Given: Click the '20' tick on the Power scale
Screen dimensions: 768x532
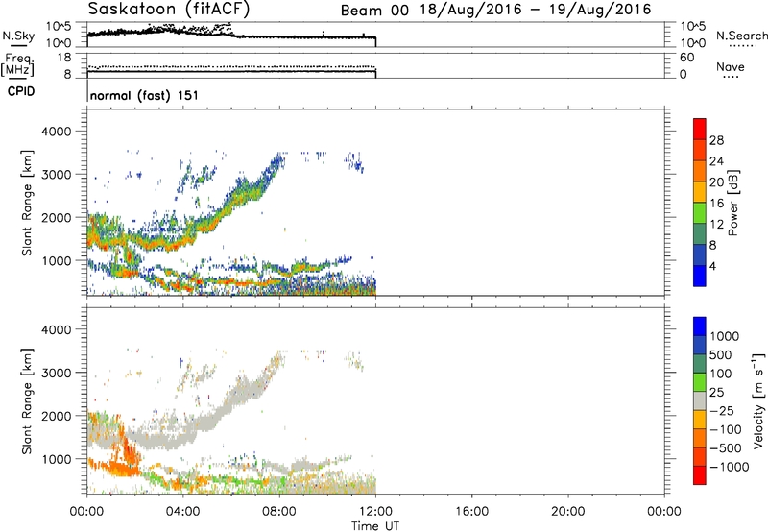Looking at the screenshot, I should 716,182.
